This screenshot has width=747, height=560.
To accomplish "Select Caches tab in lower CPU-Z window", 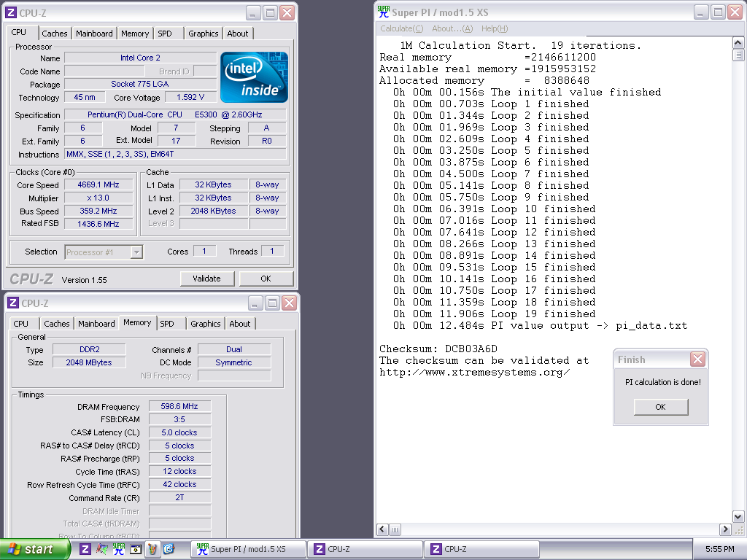I will [57, 324].
